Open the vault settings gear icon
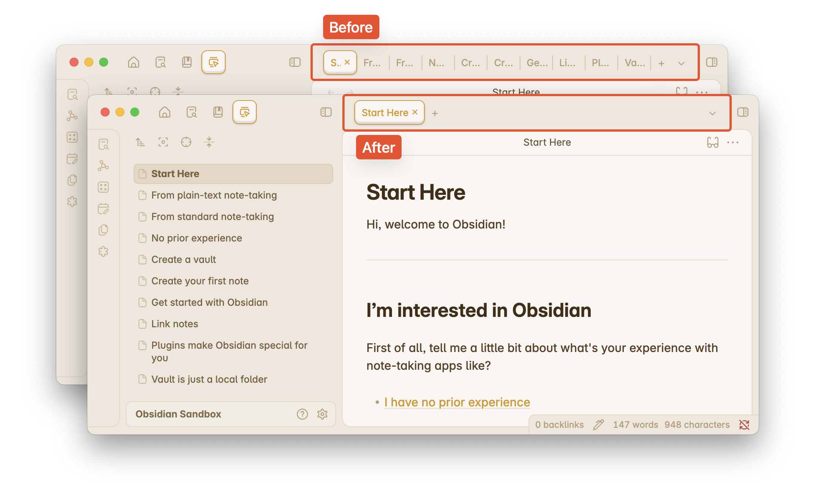This screenshot has height=504, width=815. (x=322, y=414)
